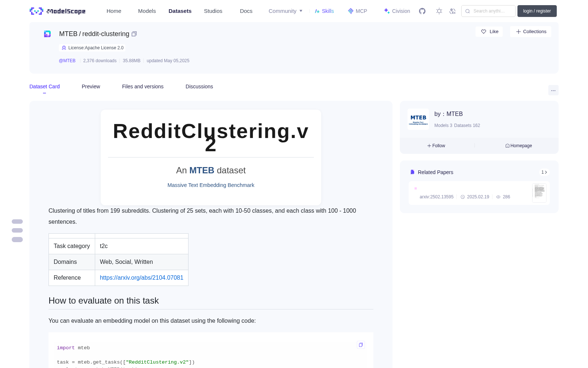Click the arxiv:2502.13595 paper label
Image resolution: width=588 pixels, height=368 pixels.
437,197
